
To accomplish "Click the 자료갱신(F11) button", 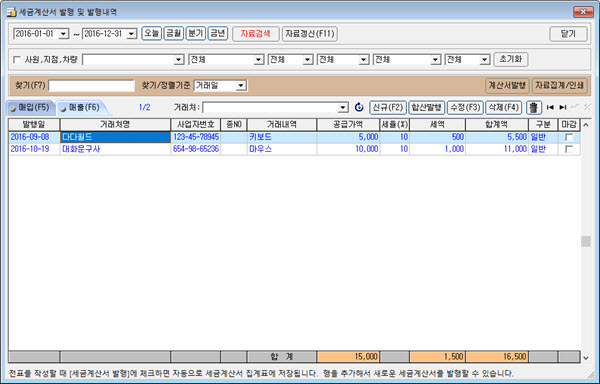I will 310,34.
